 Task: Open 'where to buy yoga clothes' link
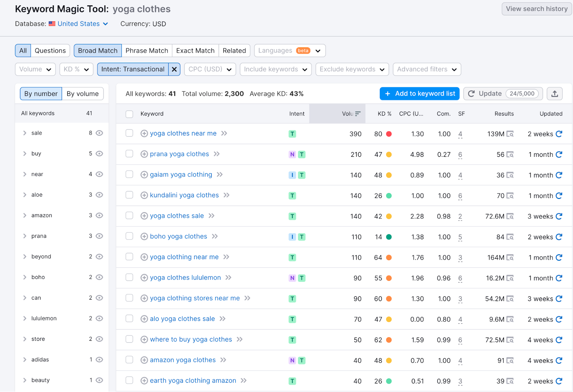(x=191, y=339)
